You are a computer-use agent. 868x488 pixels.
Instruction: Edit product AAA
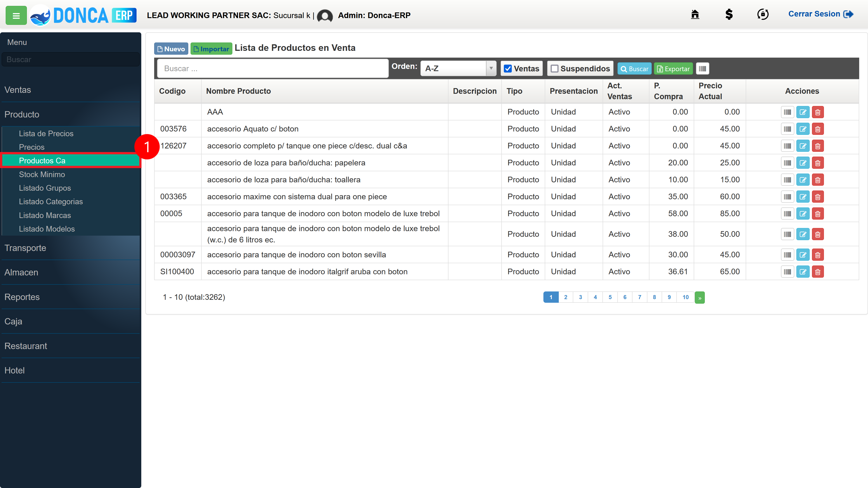[803, 112]
